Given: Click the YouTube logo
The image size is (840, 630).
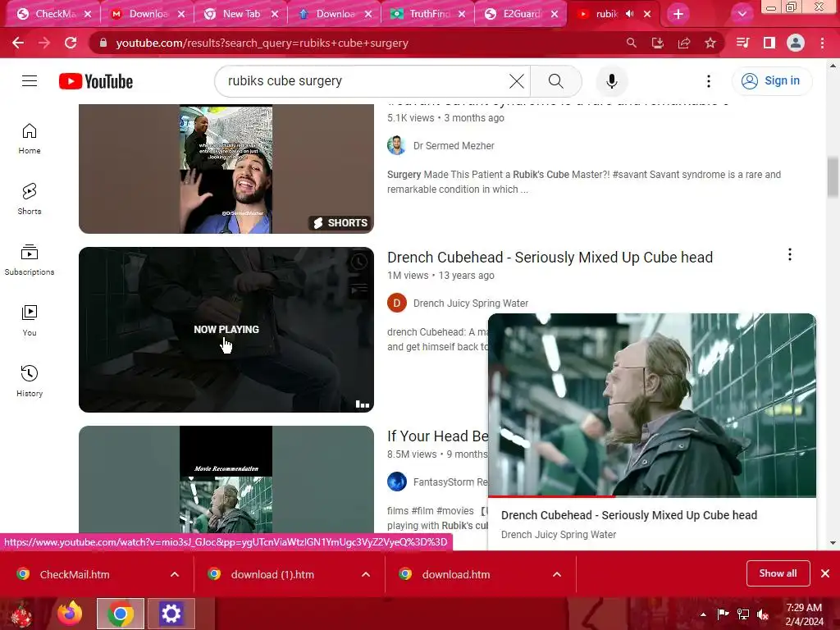Looking at the screenshot, I should (96, 81).
